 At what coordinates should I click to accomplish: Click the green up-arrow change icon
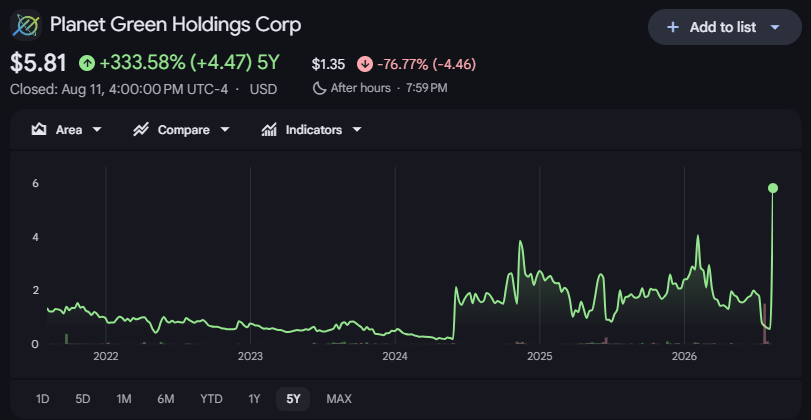pyautogui.click(x=87, y=64)
